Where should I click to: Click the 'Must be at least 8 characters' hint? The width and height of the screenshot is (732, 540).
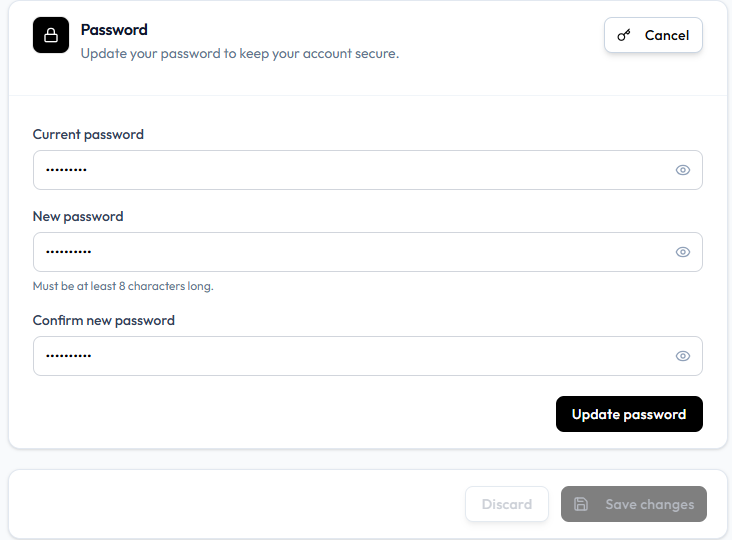point(123,286)
